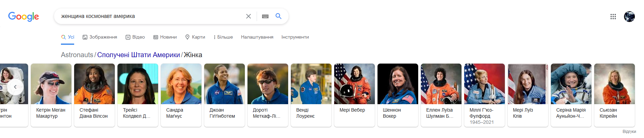This screenshot has height=138, width=644.
Task: Open Налаштування settings menu
Action: [x=257, y=37]
